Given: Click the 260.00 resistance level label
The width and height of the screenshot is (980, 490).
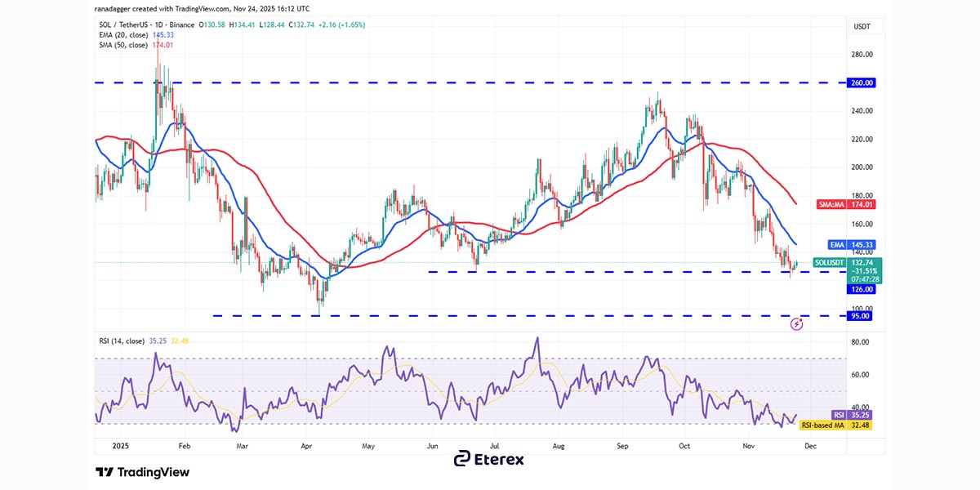Looking at the screenshot, I should pyautogui.click(x=862, y=82).
